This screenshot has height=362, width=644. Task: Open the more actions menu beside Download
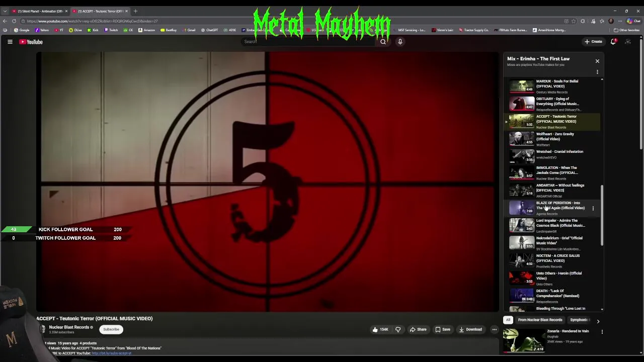pyautogui.click(x=495, y=329)
